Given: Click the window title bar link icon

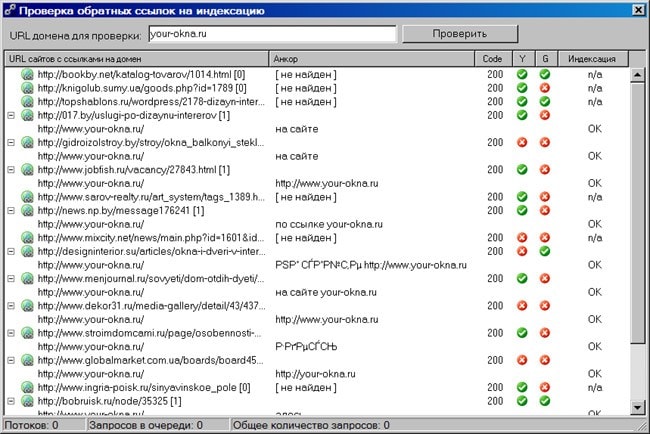Looking at the screenshot, I should (10, 10).
